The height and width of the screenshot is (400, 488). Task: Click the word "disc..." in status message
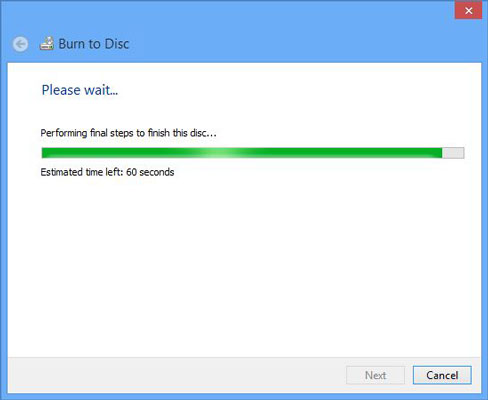[x=203, y=133]
